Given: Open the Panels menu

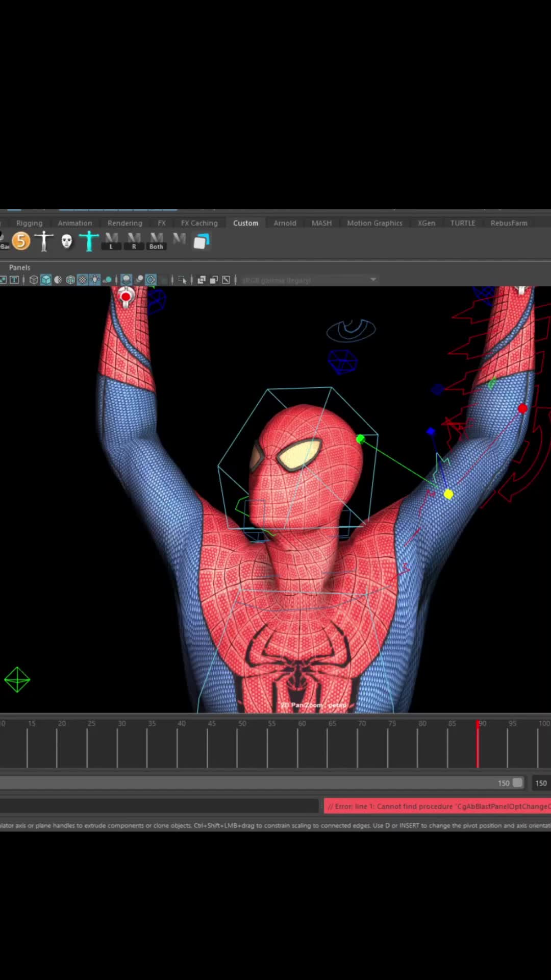Looking at the screenshot, I should (x=20, y=267).
